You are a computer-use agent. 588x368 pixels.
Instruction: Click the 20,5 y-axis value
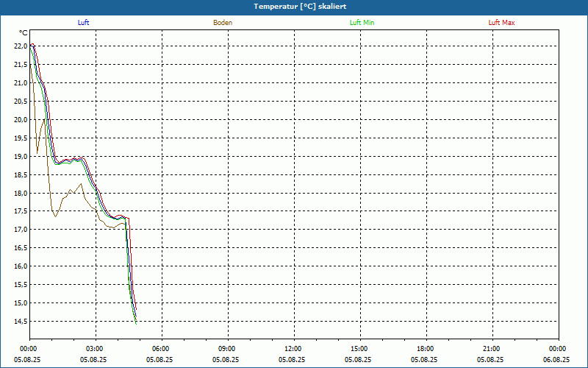coord(21,101)
